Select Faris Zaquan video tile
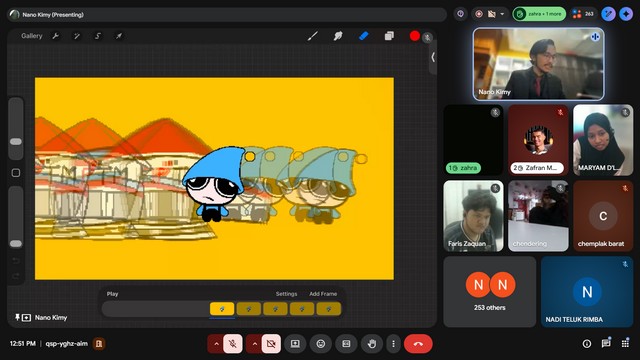Image resolution: width=640 pixels, height=360 pixels. [473, 216]
